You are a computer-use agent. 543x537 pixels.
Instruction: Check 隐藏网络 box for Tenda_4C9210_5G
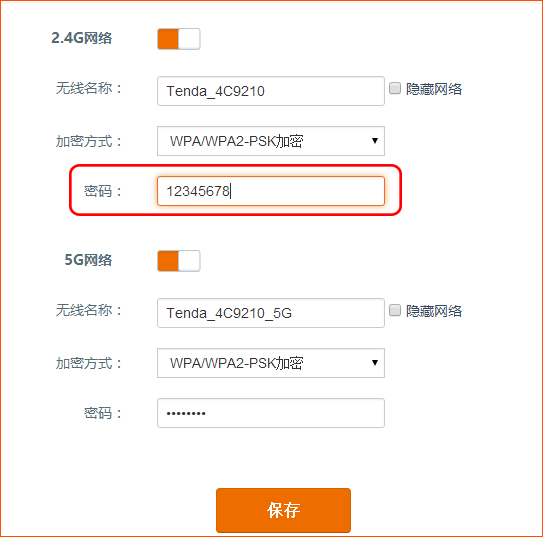(395, 310)
